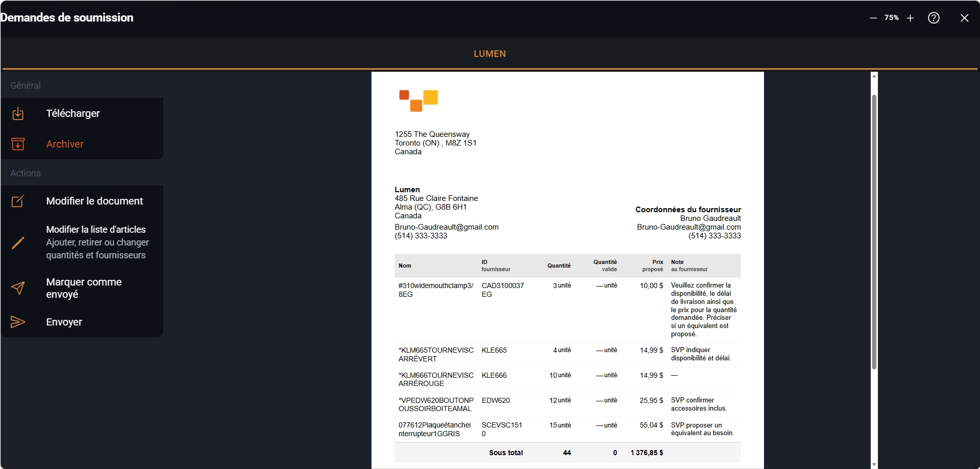Click the document vertical scrollbar thumb
The height and width of the screenshot is (469, 980).
874,232
